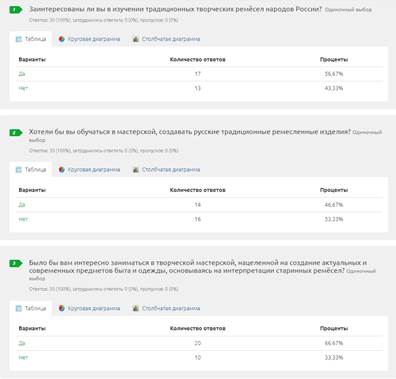The image size is (396, 379).
Task: Click the Да option link in second table
Action: [22, 205]
